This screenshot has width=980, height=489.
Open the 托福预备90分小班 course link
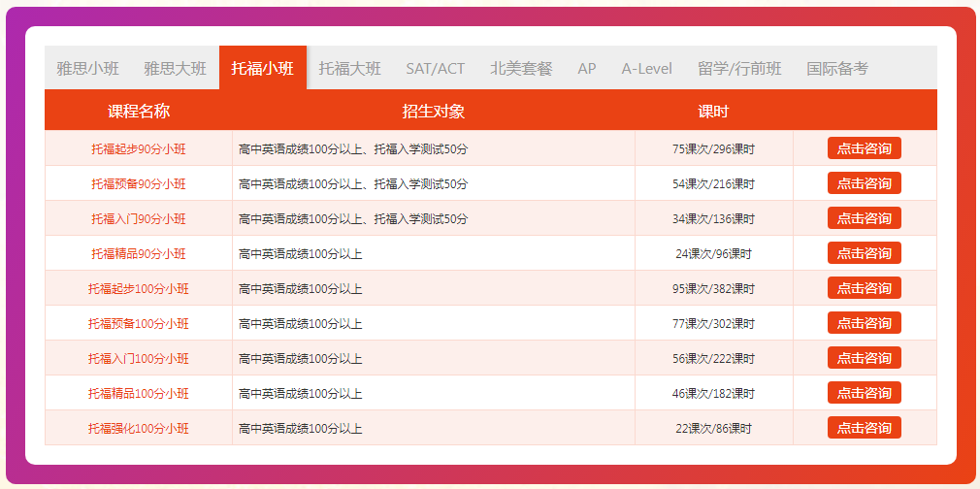click(x=139, y=184)
